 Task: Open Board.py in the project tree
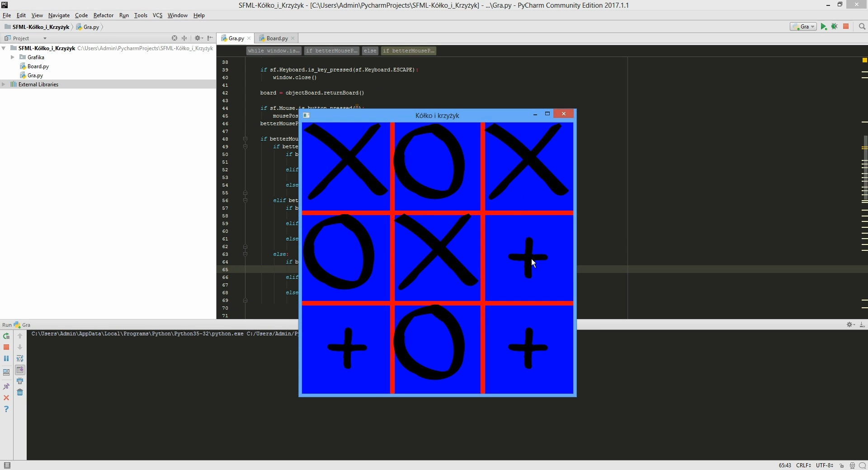pyautogui.click(x=38, y=66)
